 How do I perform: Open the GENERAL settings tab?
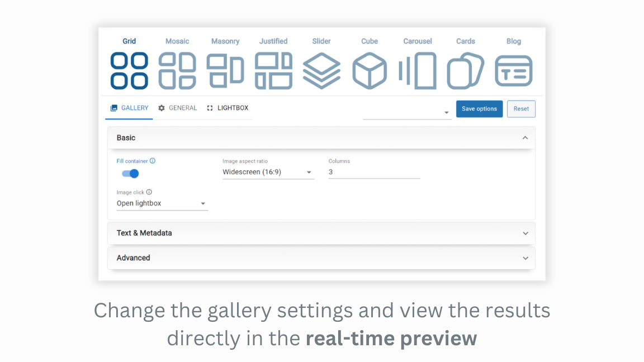(178, 108)
